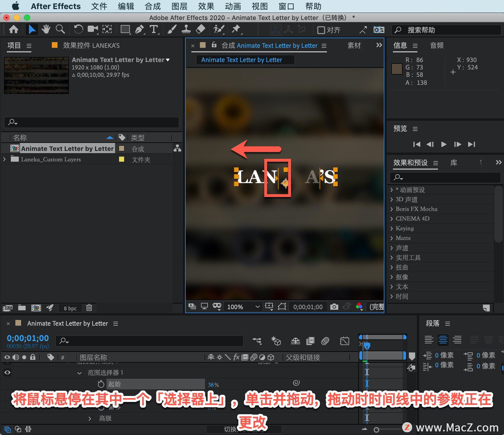Click the info panel color swatch

pos(397,69)
